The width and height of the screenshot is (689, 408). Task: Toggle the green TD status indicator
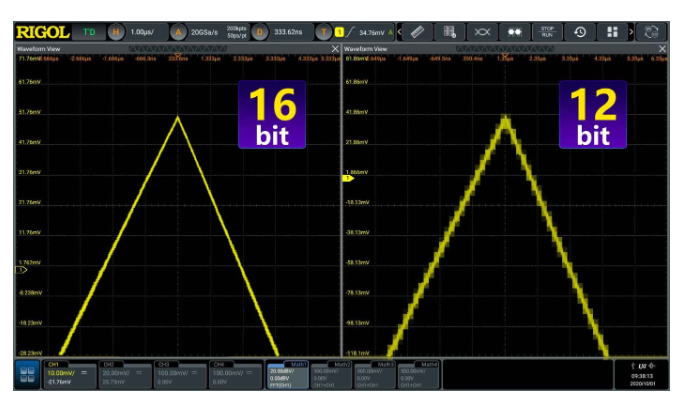tap(89, 32)
